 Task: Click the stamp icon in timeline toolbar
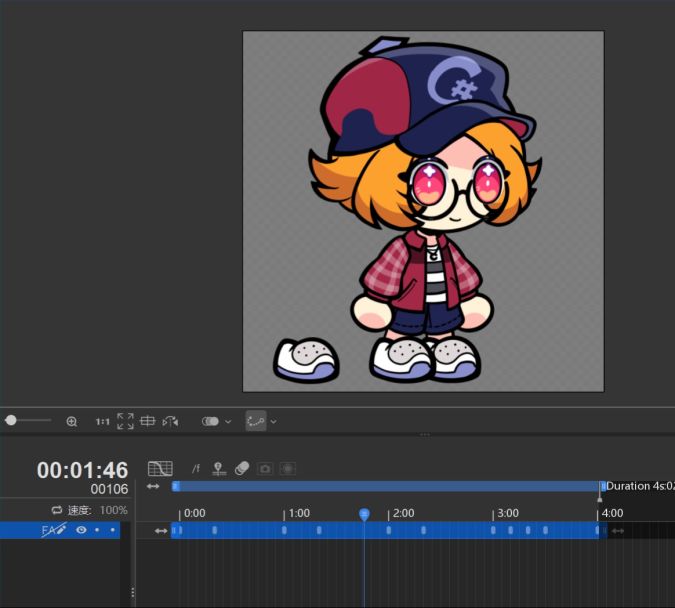219,468
